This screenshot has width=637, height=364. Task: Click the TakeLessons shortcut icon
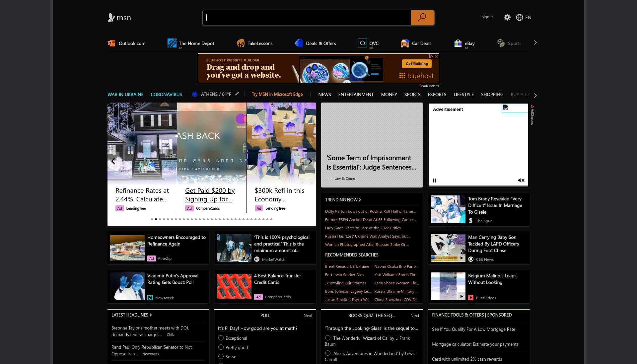click(x=241, y=43)
